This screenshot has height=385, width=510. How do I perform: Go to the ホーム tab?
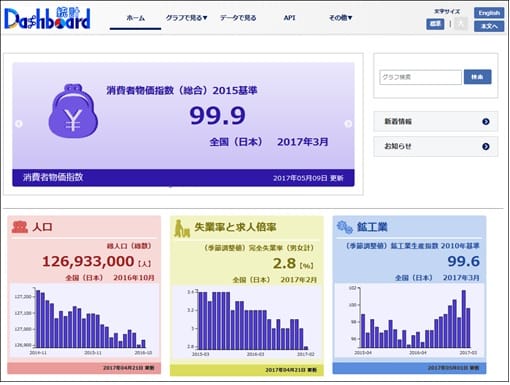coord(135,18)
